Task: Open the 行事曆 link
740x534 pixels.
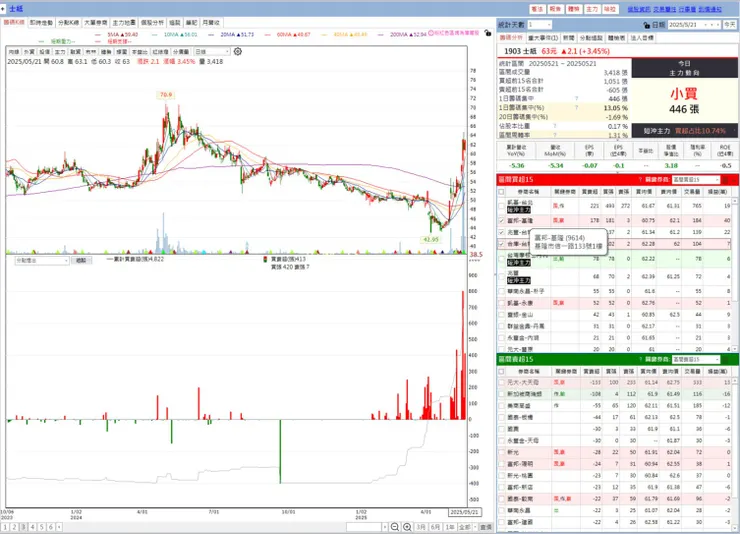Action: pos(688,9)
